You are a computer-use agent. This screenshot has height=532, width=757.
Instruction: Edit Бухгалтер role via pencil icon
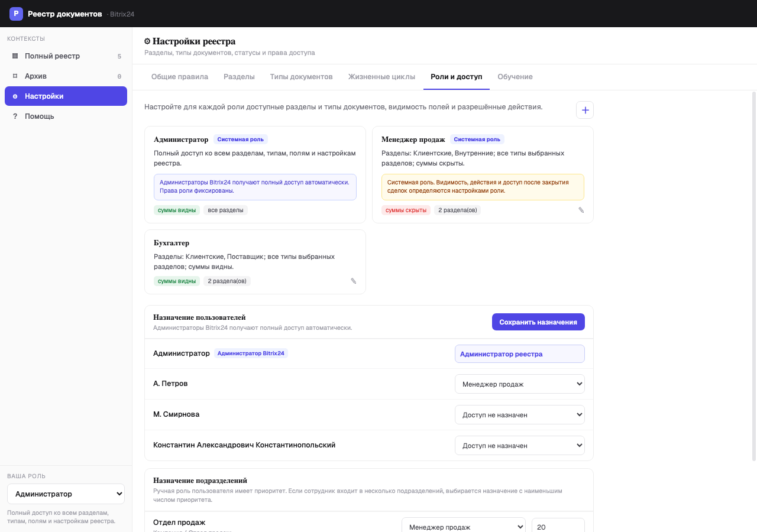point(354,281)
